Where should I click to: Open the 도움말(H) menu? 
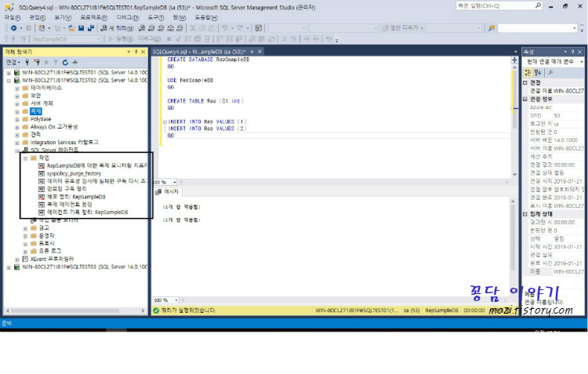click(x=206, y=17)
